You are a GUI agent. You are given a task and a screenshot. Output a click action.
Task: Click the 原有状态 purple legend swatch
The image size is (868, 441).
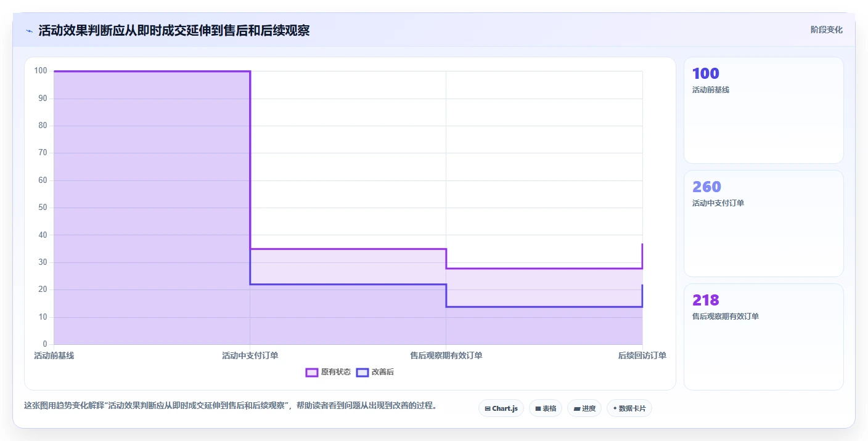pos(312,372)
